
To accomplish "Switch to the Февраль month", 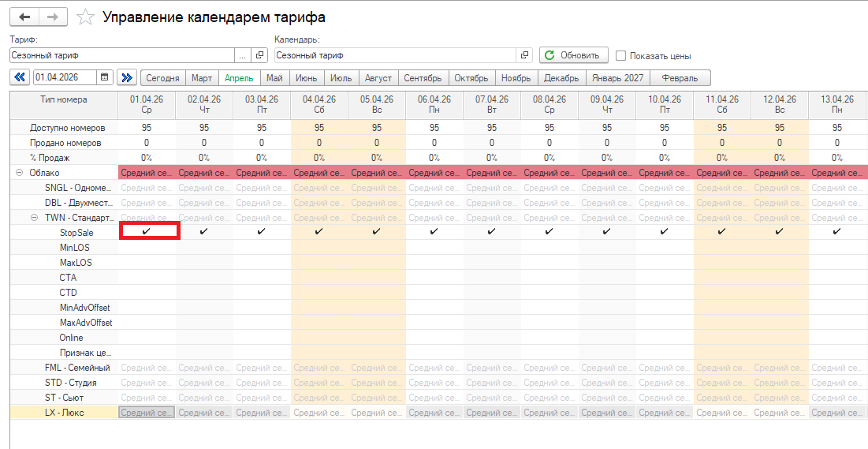I will 680,78.
